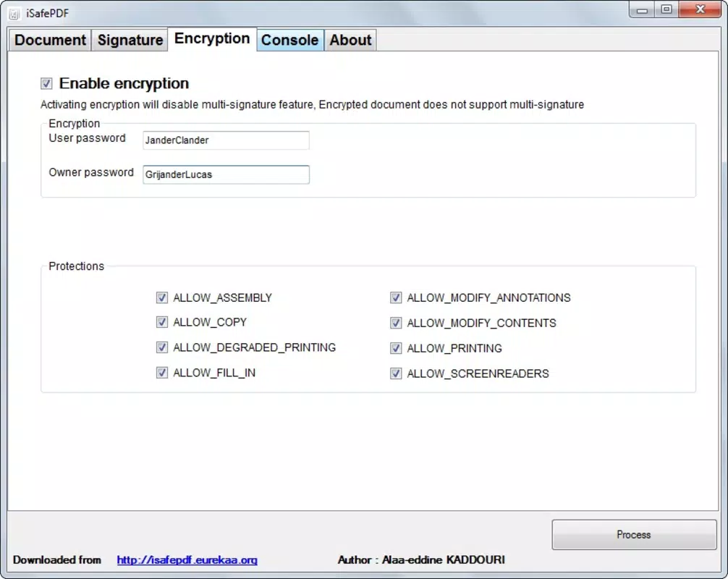Image resolution: width=728 pixels, height=579 pixels.
Task: Click the iSafePDF title bar icon
Action: pos(14,14)
